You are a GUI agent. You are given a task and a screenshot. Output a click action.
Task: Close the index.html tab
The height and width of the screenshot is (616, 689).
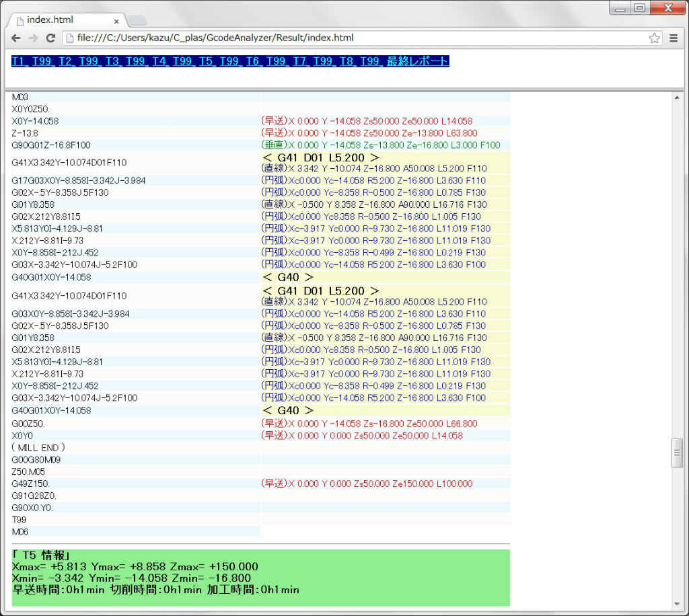tap(116, 21)
